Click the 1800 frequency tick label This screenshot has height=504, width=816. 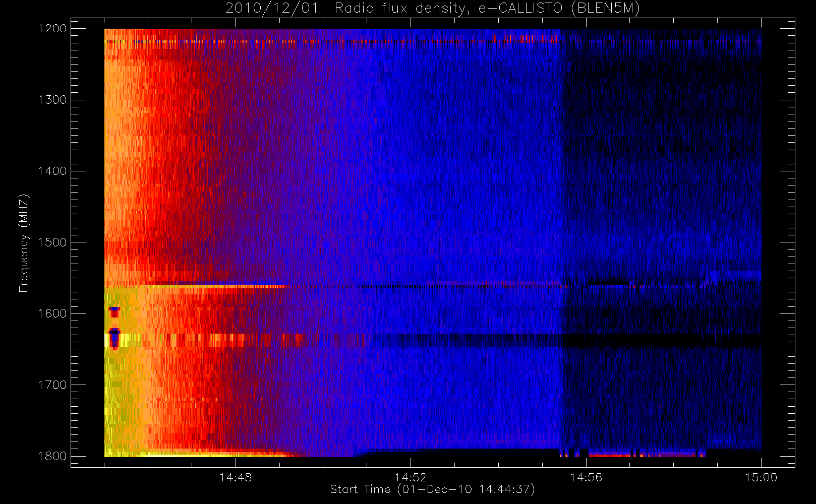(x=52, y=456)
